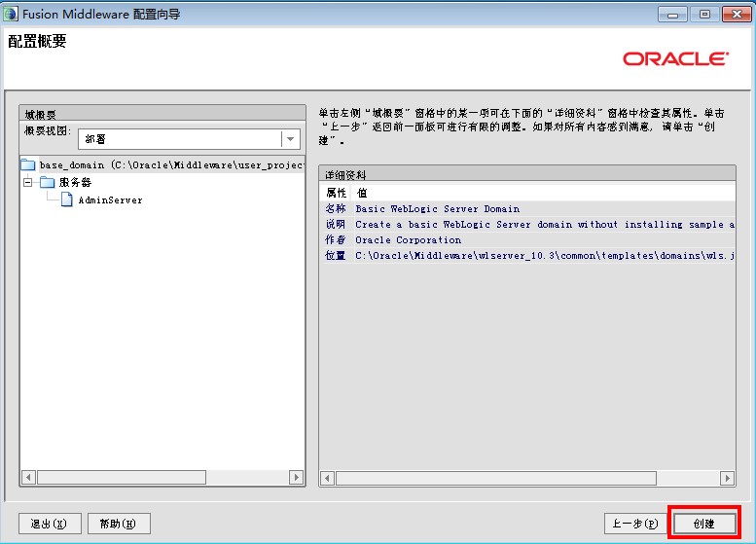Click the 说明 description value row
The width and height of the screenshot is (756, 544).
click(545, 224)
